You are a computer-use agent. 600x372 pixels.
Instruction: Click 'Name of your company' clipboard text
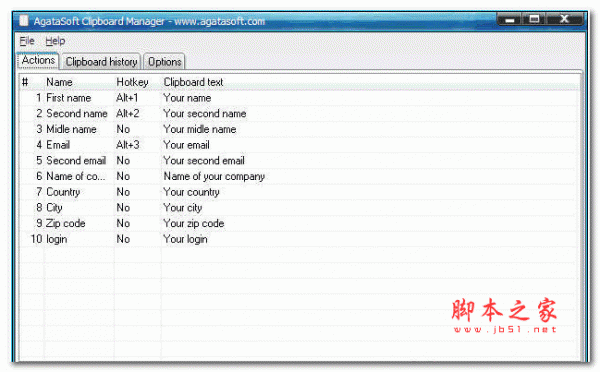(214, 176)
